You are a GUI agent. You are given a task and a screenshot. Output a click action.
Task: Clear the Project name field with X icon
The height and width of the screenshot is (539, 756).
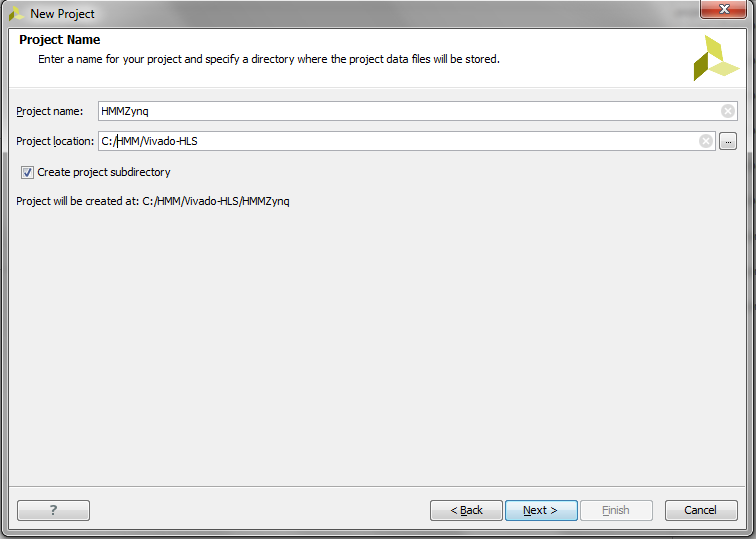point(728,111)
